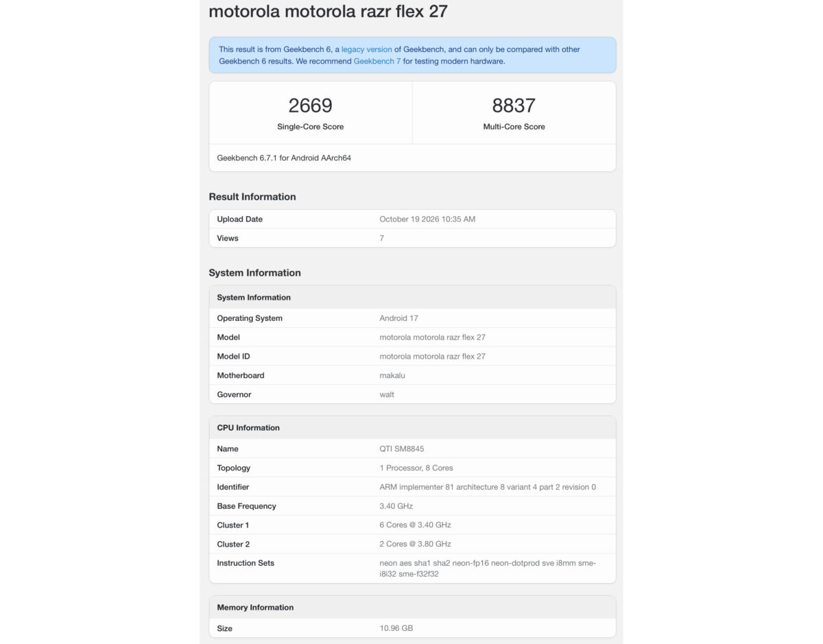
Task: Click the memory Size 10.96 GB value
Action: click(x=396, y=628)
